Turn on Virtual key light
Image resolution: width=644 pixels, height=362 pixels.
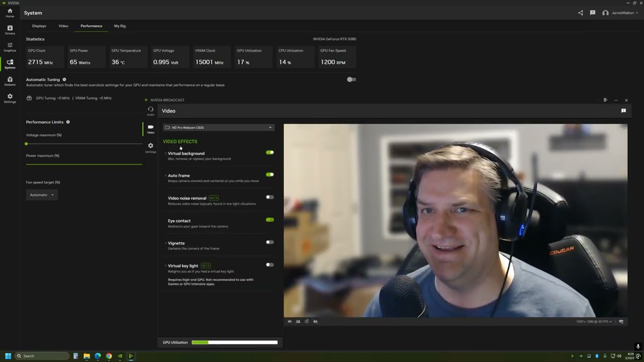pyautogui.click(x=270, y=265)
